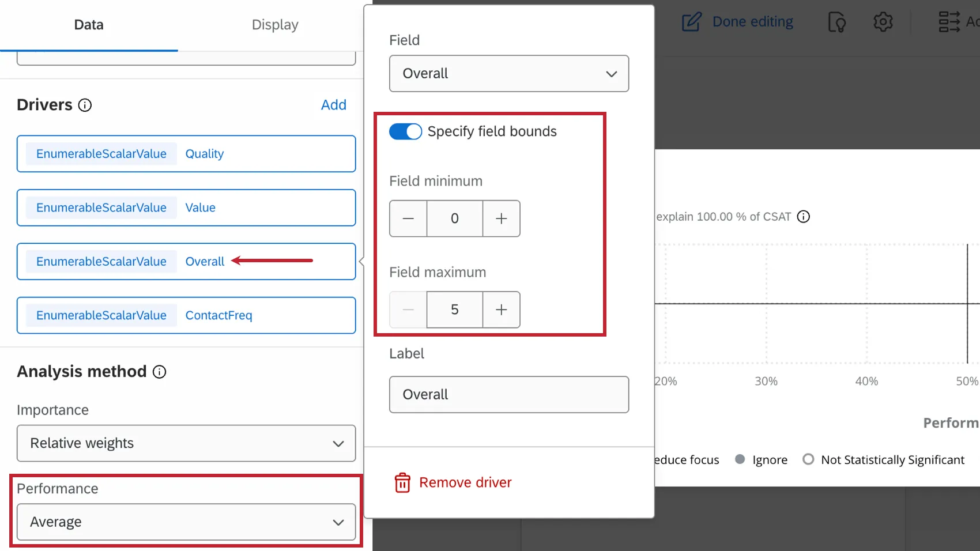This screenshot has width=980, height=551.
Task: Increase Field minimum with plus button
Action: pyautogui.click(x=502, y=218)
